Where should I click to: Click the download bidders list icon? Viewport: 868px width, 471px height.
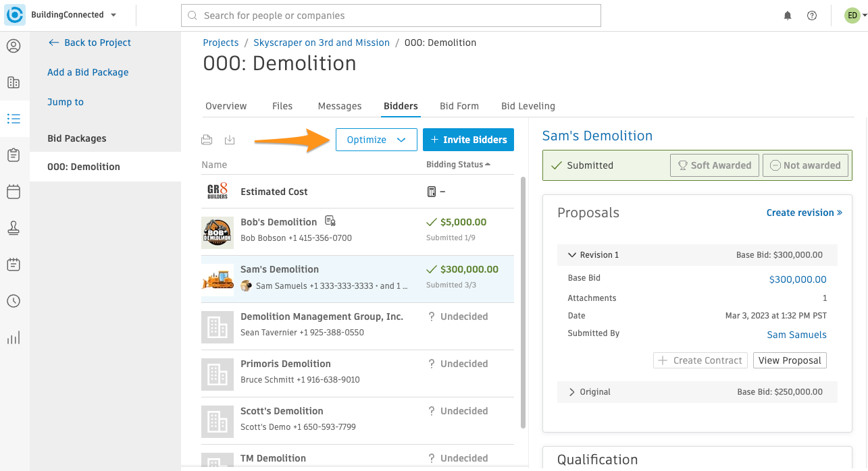[230, 140]
